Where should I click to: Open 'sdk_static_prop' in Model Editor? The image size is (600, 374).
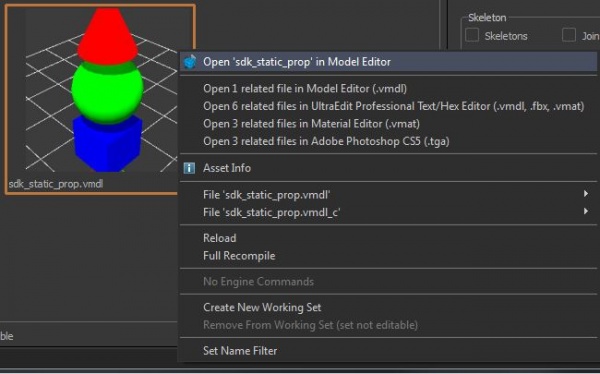pos(388,62)
